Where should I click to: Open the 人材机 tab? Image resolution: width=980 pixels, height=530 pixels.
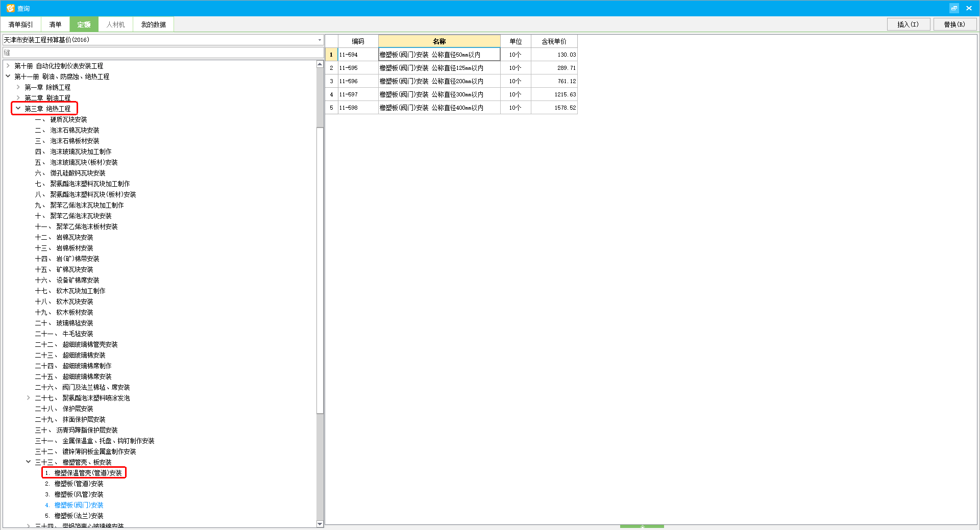(115, 24)
